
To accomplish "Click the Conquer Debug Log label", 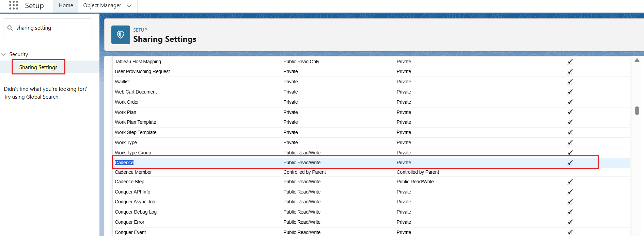I will pos(136,212).
